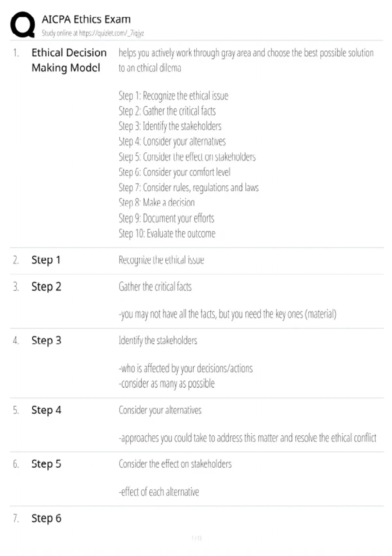Click the '-effect of each alternative' note
This screenshot has height=556, width=392.
tap(159, 492)
